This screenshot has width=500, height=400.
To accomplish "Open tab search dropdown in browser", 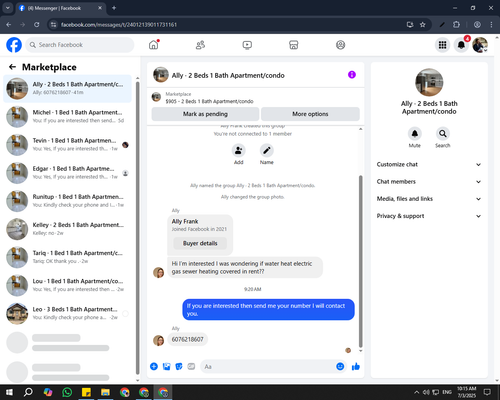I will (x=7, y=8).
